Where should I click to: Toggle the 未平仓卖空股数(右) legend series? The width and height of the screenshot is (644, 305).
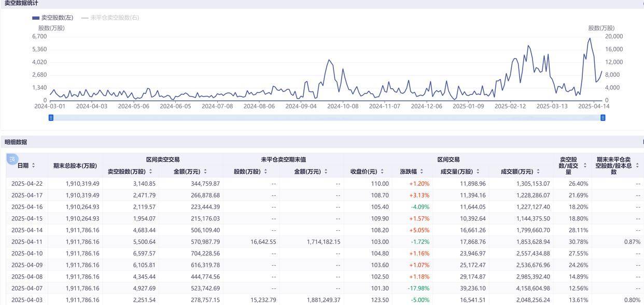pyautogui.click(x=110, y=18)
